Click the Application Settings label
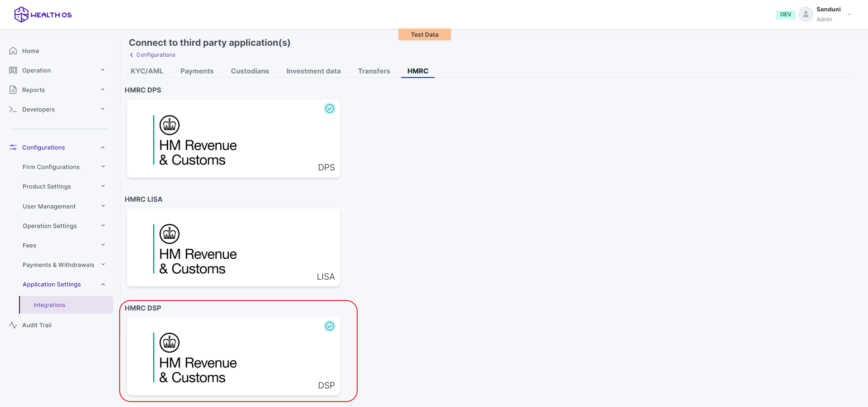Screen dimensions: 868x407 pyautogui.click(x=52, y=284)
